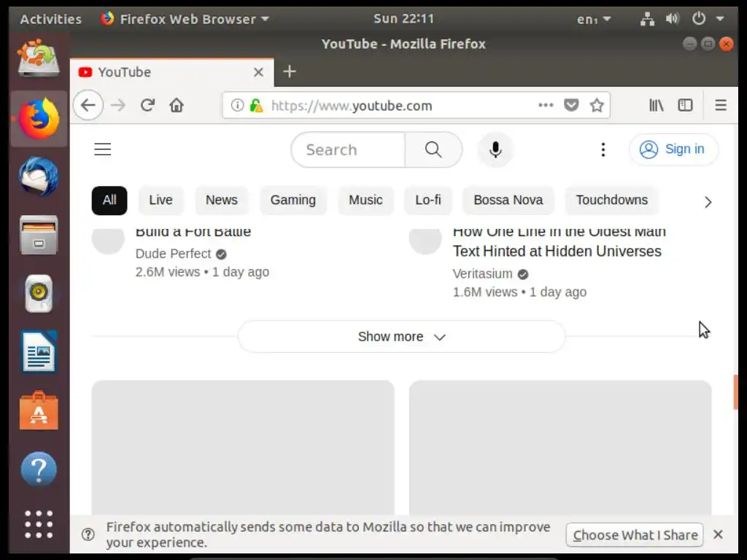Open LibreOffice Writer from dock

39,352
